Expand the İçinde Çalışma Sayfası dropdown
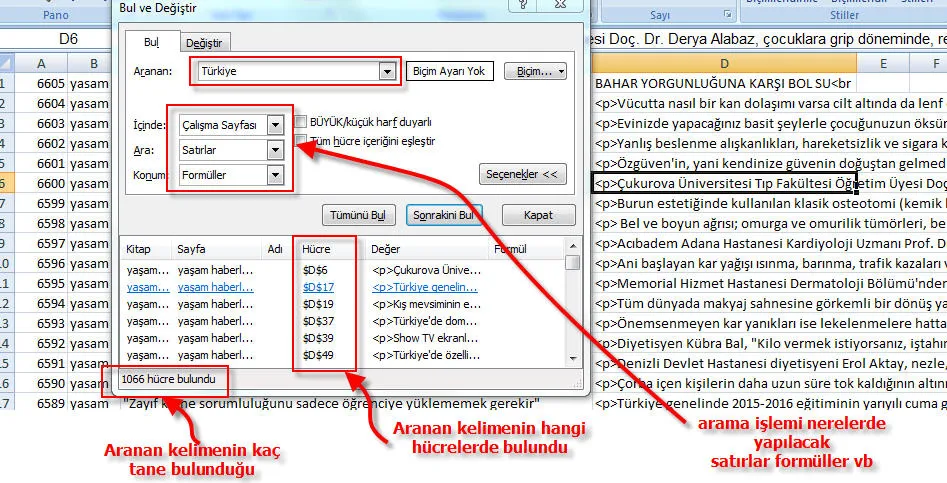This screenshot has height=483, width=947. click(x=276, y=124)
